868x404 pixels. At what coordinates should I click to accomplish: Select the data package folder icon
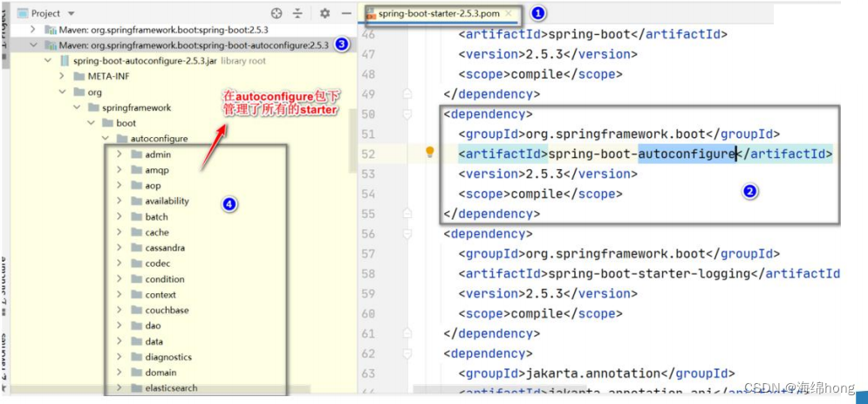tap(137, 341)
